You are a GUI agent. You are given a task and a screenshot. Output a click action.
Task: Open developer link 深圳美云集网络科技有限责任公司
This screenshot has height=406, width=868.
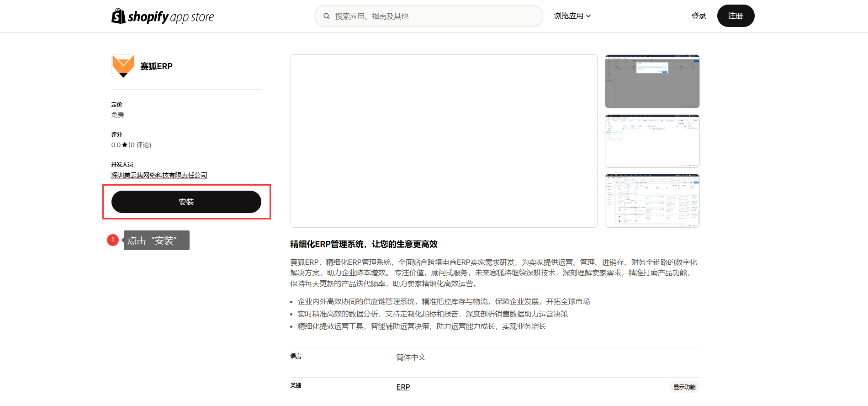point(159,175)
